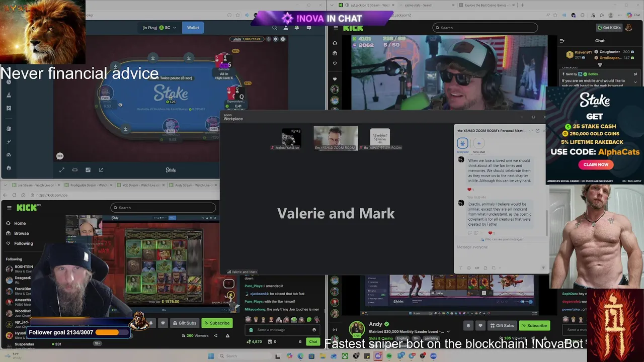Pop out the Zoom meeting chat panel
Screen dimensions: 644x362
[x=537, y=131]
